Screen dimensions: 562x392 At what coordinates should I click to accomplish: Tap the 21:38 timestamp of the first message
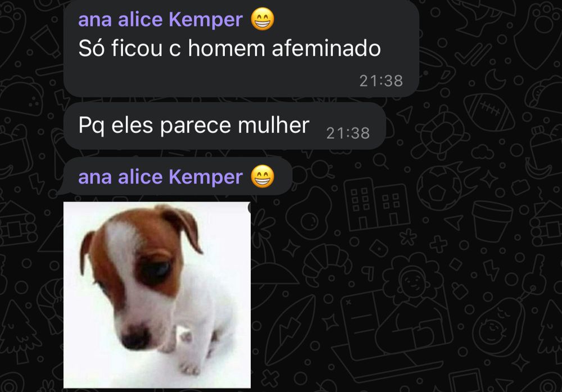(x=381, y=81)
